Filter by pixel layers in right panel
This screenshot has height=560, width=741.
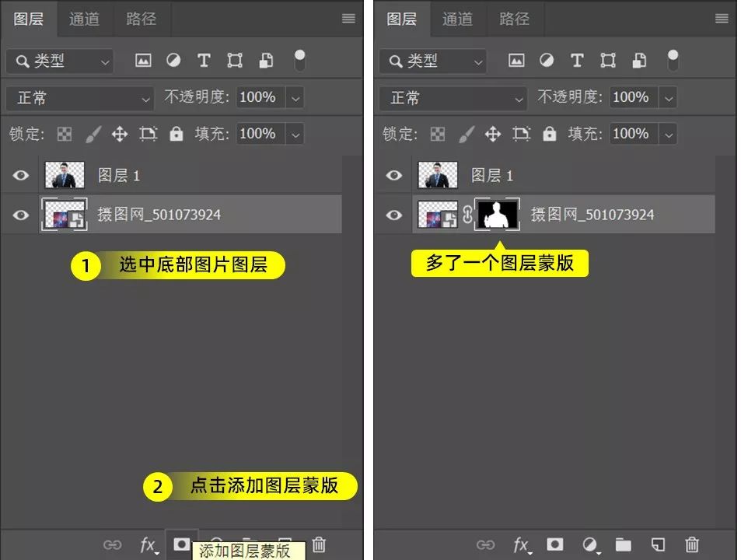tap(516, 61)
